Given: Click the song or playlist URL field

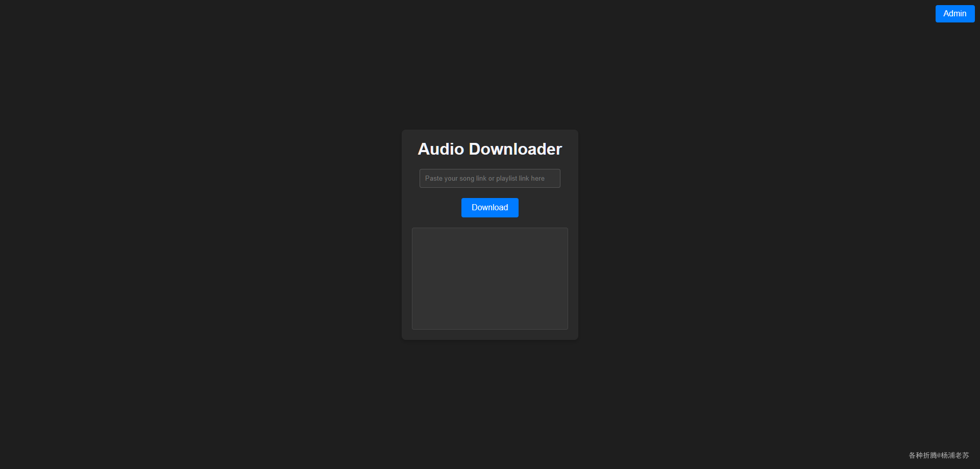Looking at the screenshot, I should click(x=489, y=179).
